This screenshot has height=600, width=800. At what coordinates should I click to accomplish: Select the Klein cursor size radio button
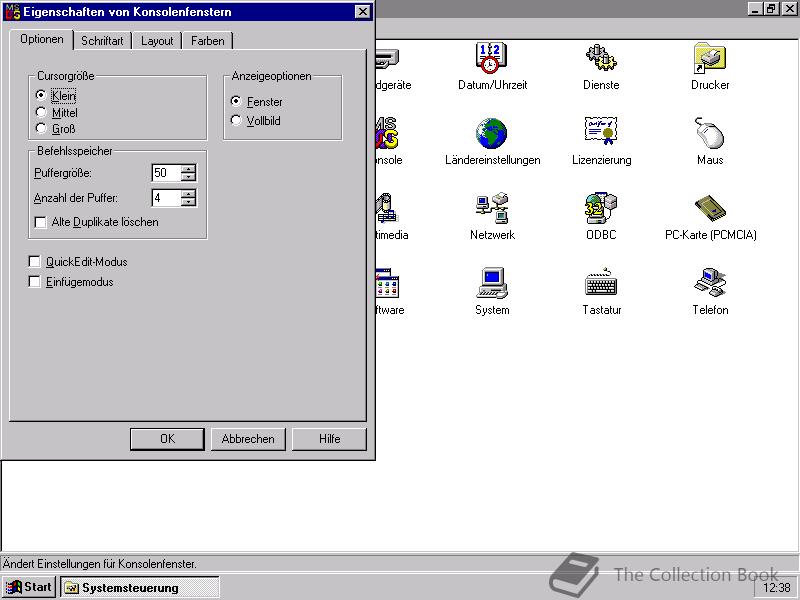click(41, 95)
